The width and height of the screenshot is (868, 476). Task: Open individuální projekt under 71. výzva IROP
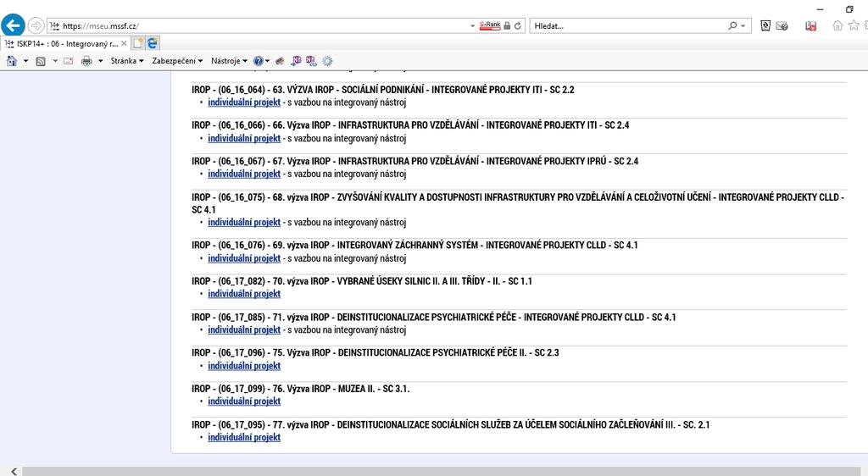pyautogui.click(x=244, y=329)
